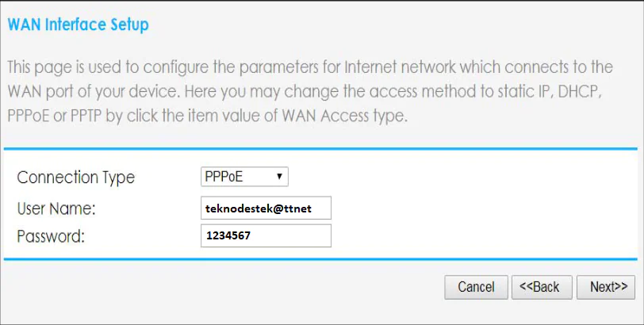
Task: Open the Connection Type dropdown arrow
Action: tap(278, 176)
